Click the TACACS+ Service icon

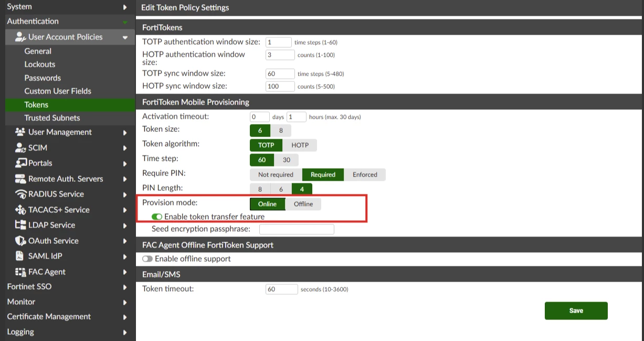(20, 210)
